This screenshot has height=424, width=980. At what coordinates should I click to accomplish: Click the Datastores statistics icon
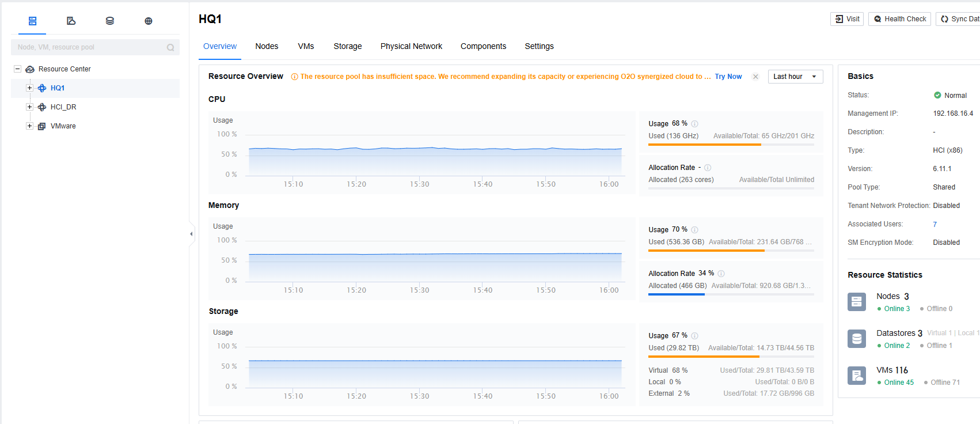click(857, 339)
